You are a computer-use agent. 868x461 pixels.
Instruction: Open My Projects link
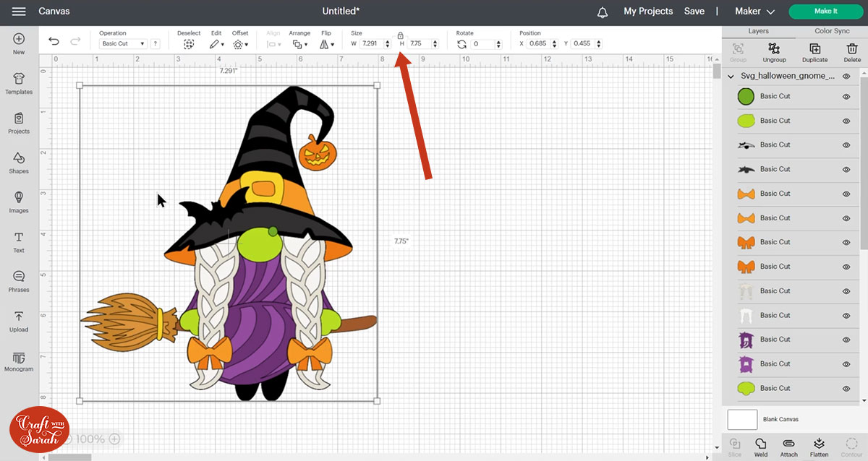(x=648, y=12)
